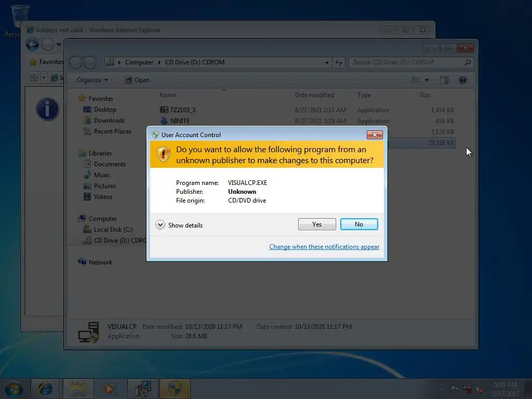
Task: Click the Open toolbar button in Explorer
Action: point(137,80)
